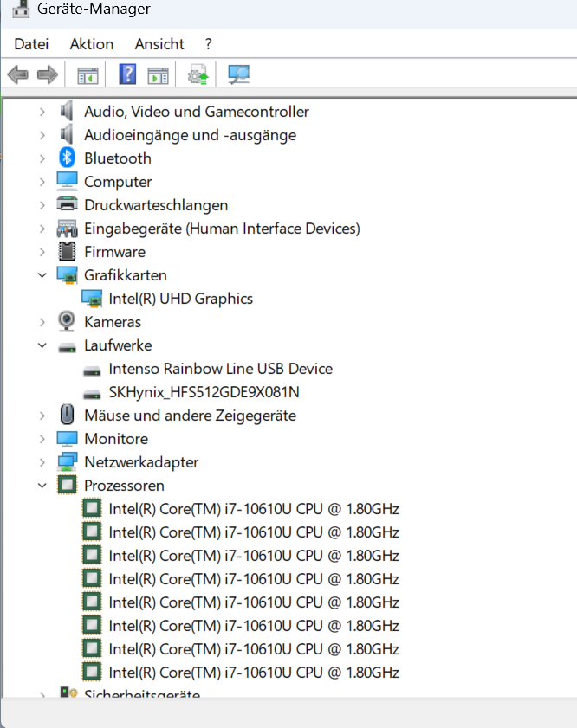Viewport: 577px width, 728px height.
Task: Click the Forward arrow toolbar button
Action: (48, 74)
